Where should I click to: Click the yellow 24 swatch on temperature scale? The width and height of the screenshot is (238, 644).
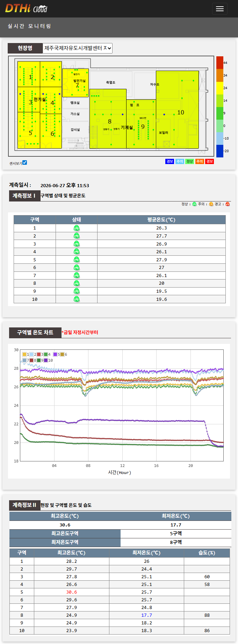[219, 88]
